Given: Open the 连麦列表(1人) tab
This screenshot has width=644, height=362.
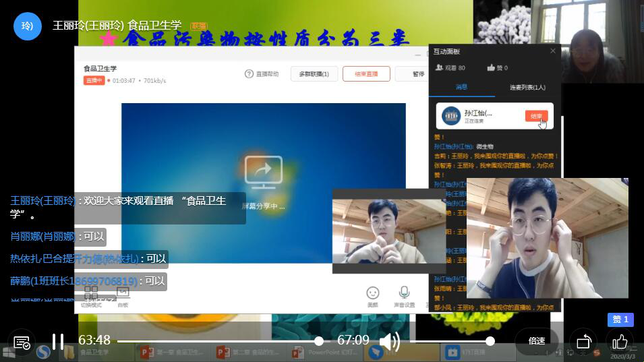Looking at the screenshot, I should (x=527, y=87).
